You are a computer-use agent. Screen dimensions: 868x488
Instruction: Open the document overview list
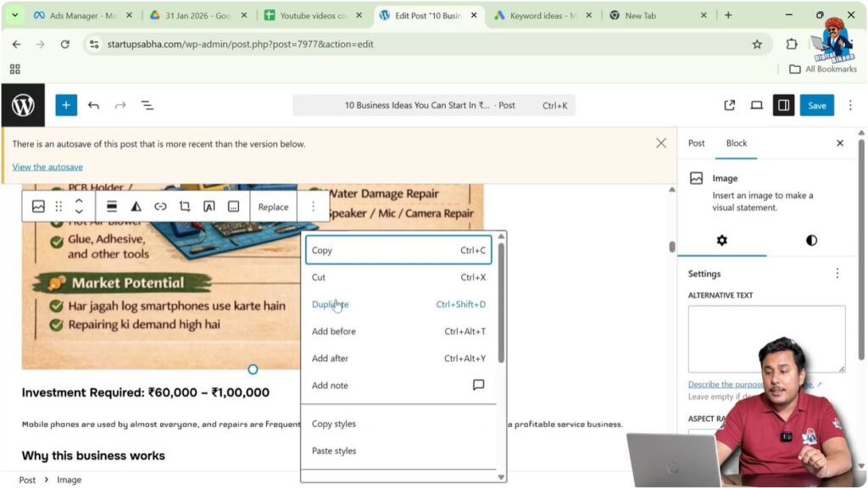[x=147, y=105]
